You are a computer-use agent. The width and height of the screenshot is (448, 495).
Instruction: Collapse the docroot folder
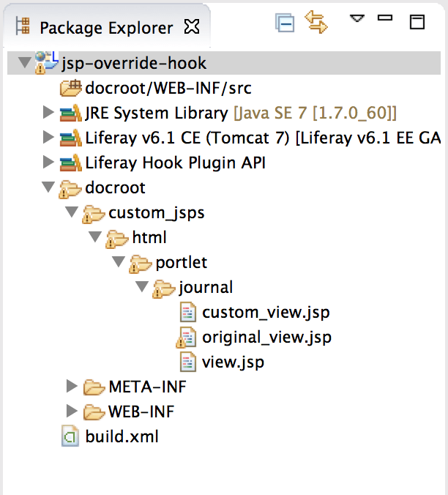tap(48, 188)
